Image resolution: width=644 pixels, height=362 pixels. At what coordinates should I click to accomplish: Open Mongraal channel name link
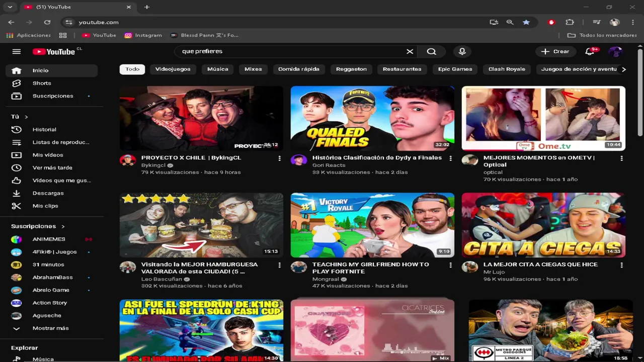[x=326, y=279]
